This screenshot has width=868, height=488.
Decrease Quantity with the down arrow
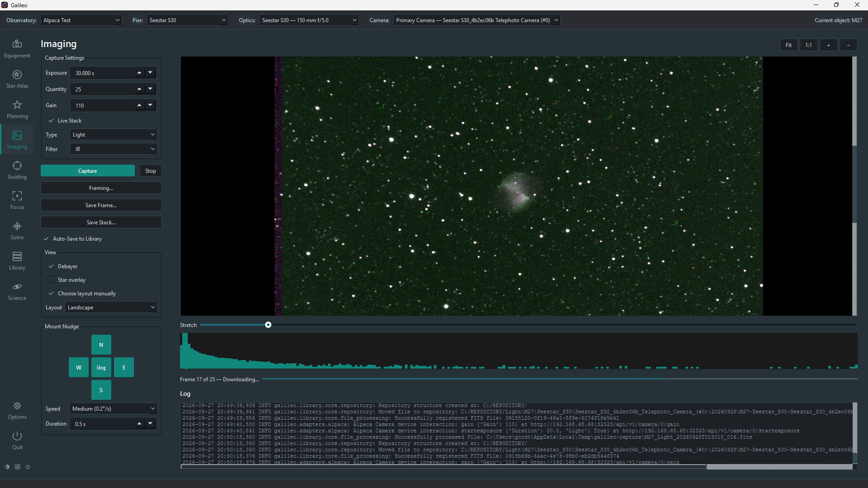pyautogui.click(x=150, y=89)
